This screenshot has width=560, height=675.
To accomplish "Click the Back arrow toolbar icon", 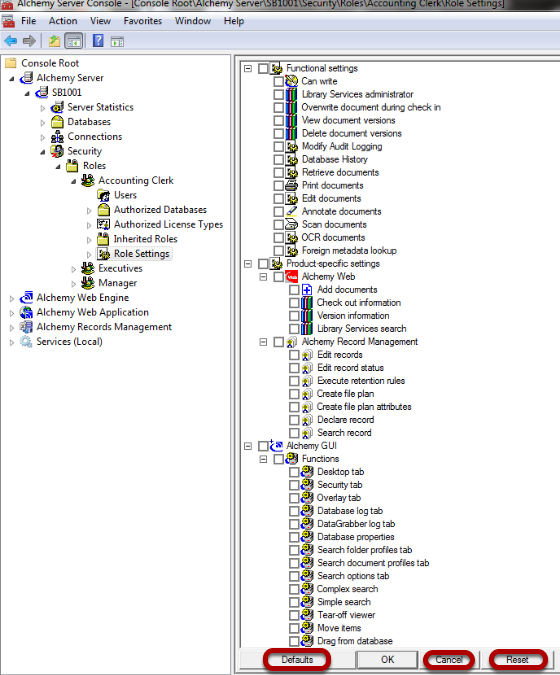I will click(11, 41).
